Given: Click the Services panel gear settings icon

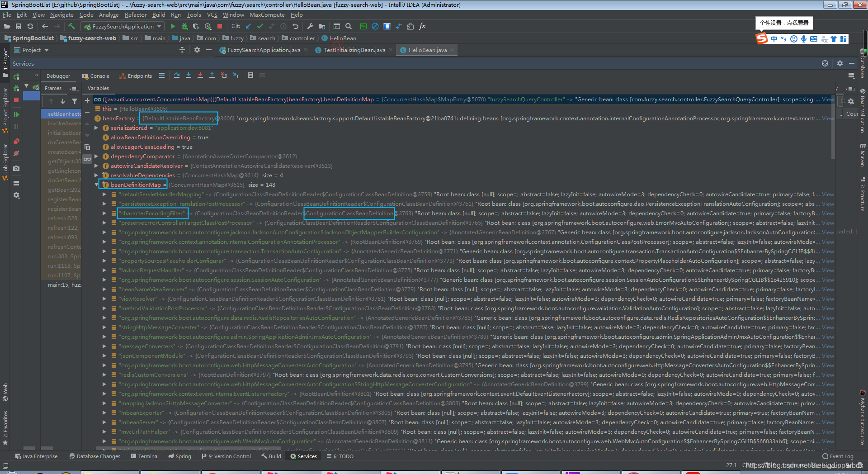Looking at the screenshot, I should [x=840, y=63].
